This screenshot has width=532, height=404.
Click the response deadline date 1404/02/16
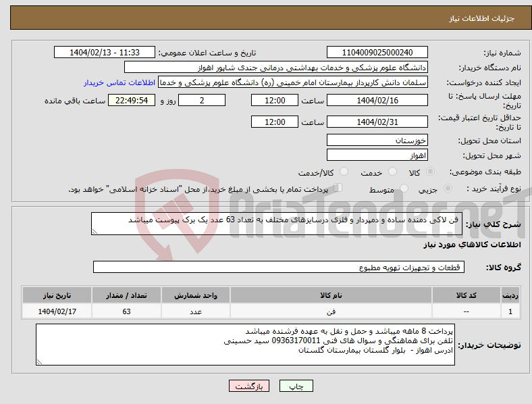pos(377,100)
